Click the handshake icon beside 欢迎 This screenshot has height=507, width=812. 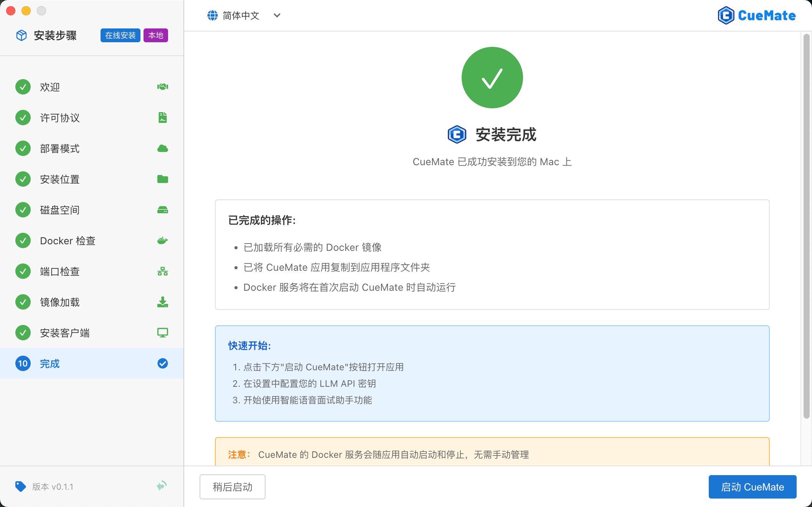pyautogui.click(x=163, y=87)
